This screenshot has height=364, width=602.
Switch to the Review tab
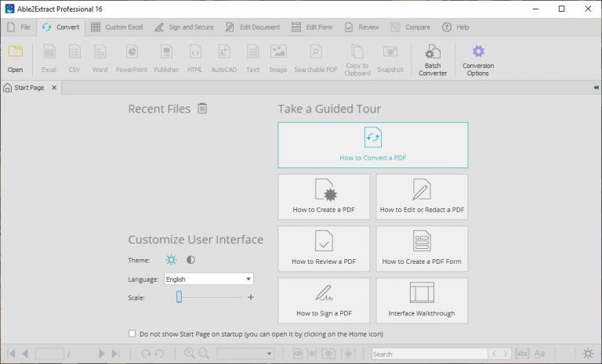(362, 27)
